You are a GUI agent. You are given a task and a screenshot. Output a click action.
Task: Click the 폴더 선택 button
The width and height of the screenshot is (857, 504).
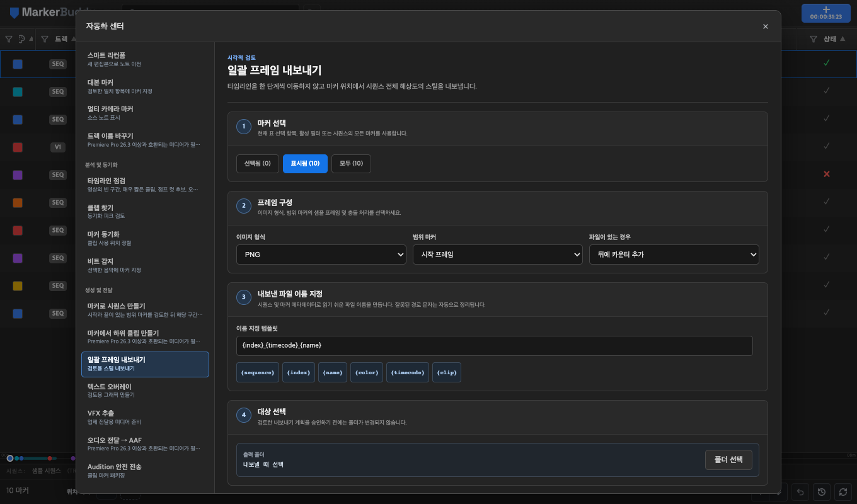[728, 460]
